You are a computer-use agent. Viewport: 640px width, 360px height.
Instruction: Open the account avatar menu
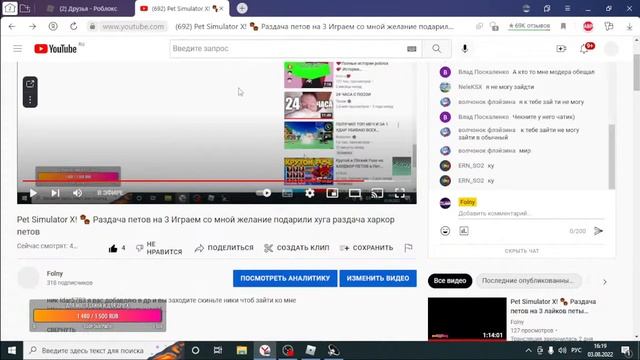611,49
